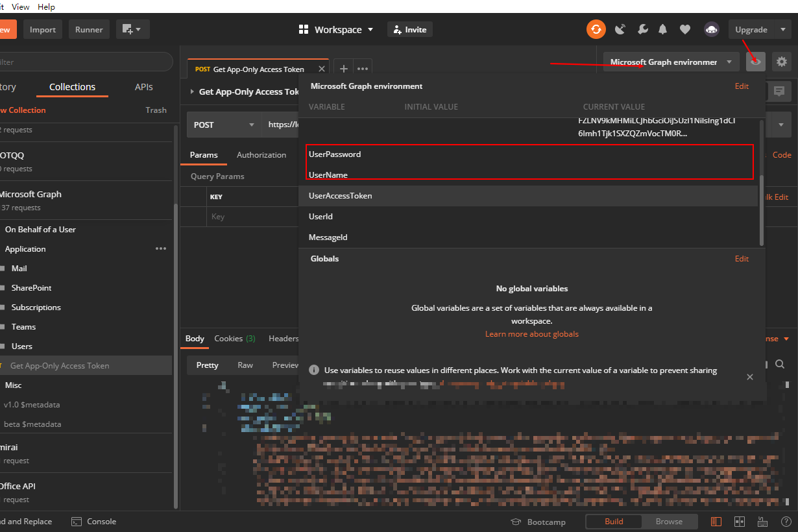Click the UserAccessToken variable row

point(528,196)
